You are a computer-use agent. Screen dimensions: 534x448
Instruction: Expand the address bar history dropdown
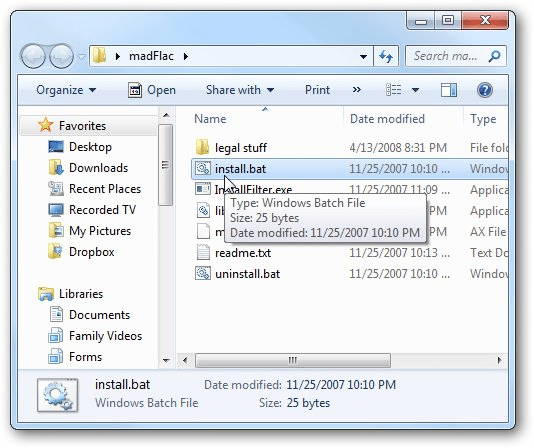click(363, 56)
